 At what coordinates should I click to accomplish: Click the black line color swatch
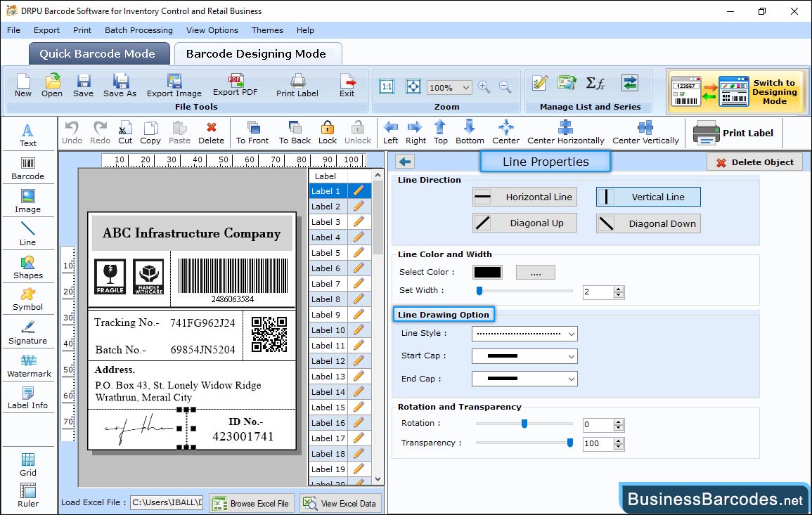(x=487, y=272)
